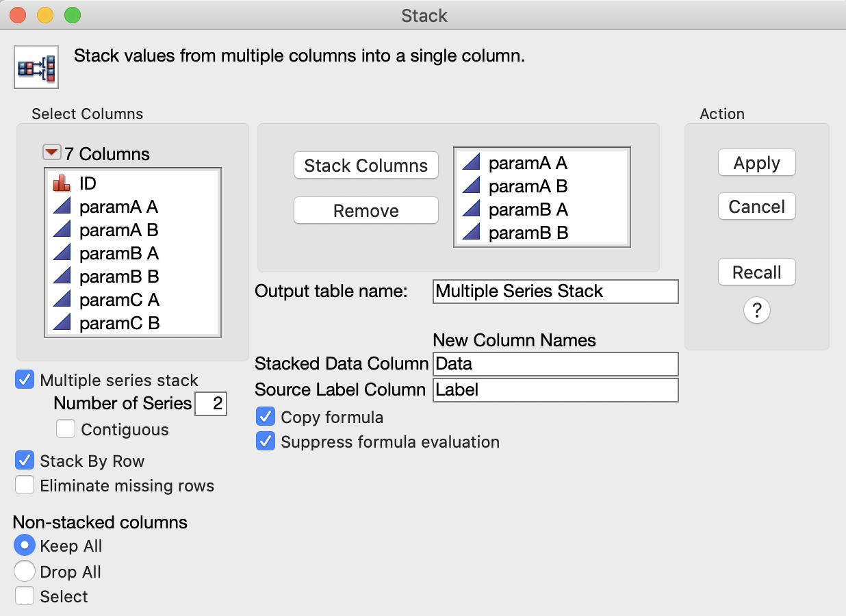Click the Stack dialog icon at top left
This screenshot has height=616, width=846.
[x=36, y=66]
